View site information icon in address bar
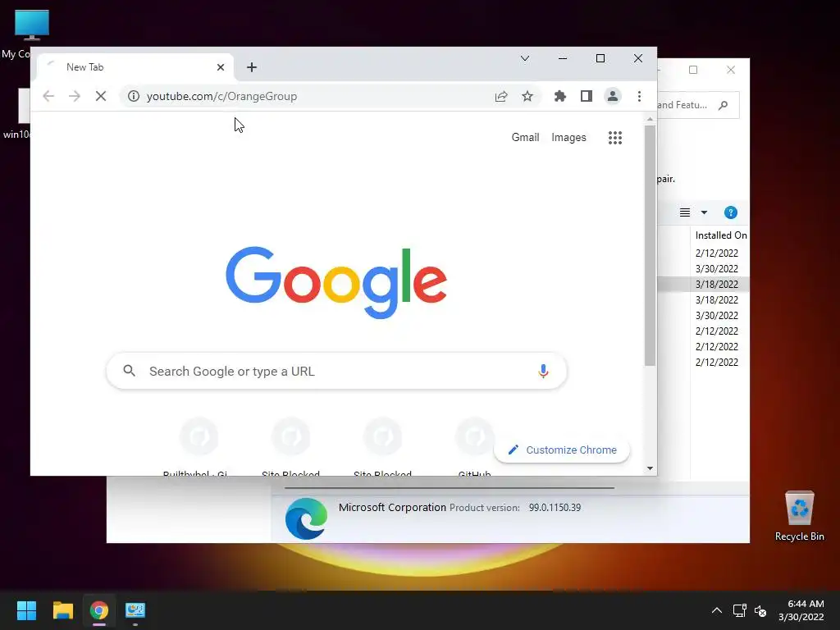This screenshot has height=630, width=840. 134,97
